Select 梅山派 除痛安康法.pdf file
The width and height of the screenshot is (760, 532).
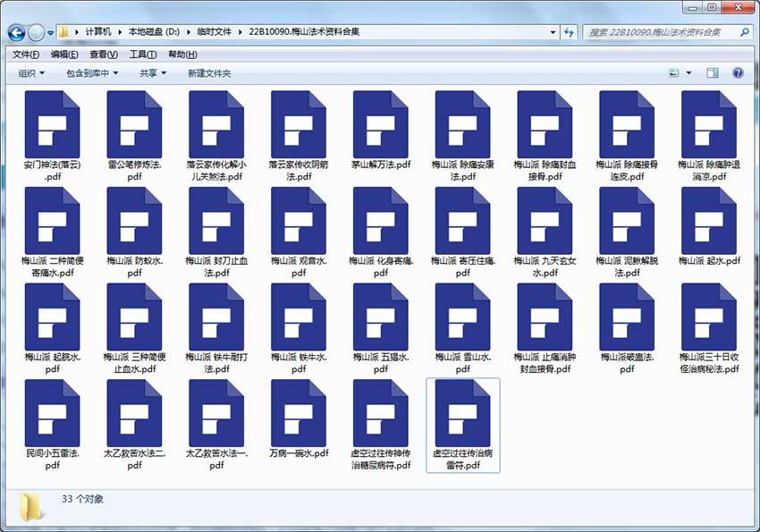[463, 136]
